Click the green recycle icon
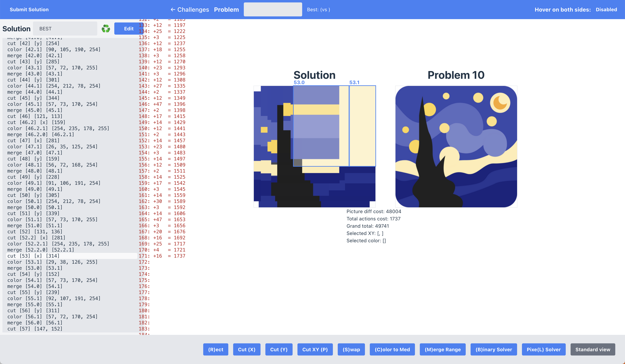The width and height of the screenshot is (625, 364). click(106, 29)
